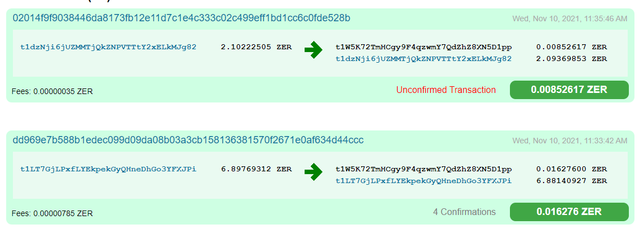Click the 2.10222505 ZER input amount
Viewport: 644px width, 243px height.
point(256,47)
